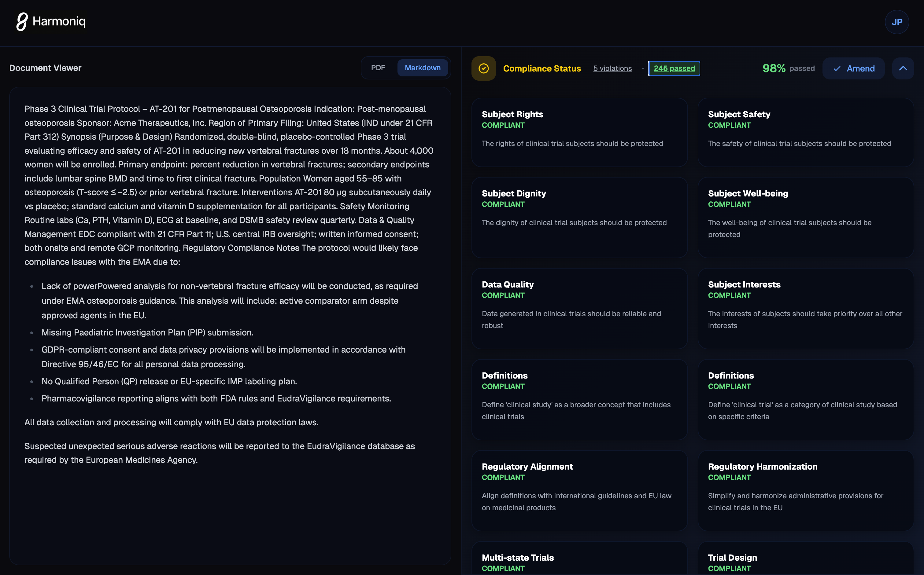Open the Regulatory Harmonization card

pos(805,491)
